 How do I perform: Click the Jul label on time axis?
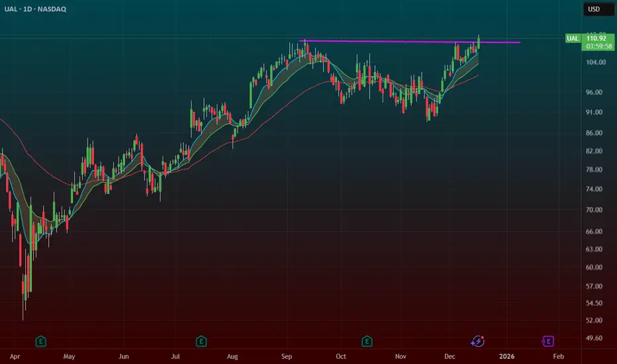175,357
